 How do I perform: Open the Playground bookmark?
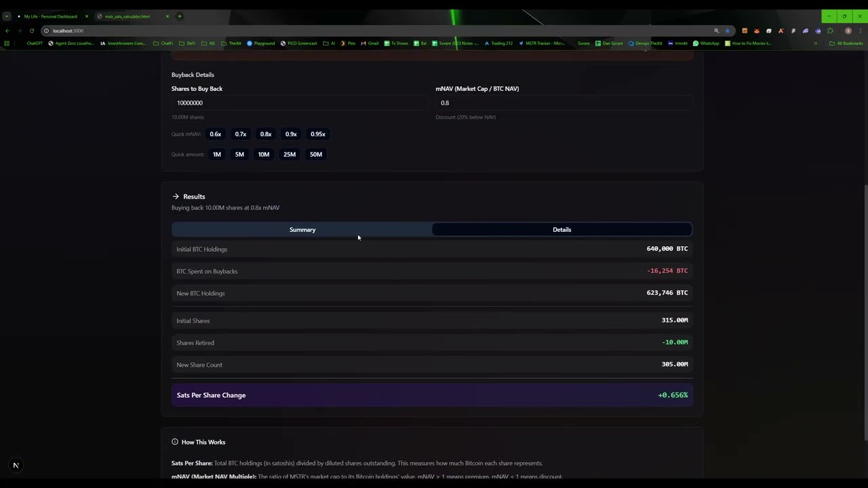pyautogui.click(x=261, y=43)
